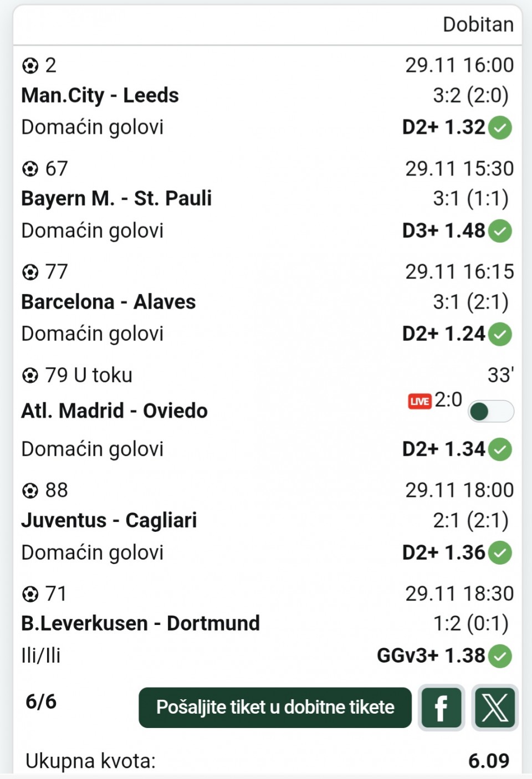Viewport: 532px width, 779px height.
Task: Open Juventus - Cagliari match
Action: (109, 520)
